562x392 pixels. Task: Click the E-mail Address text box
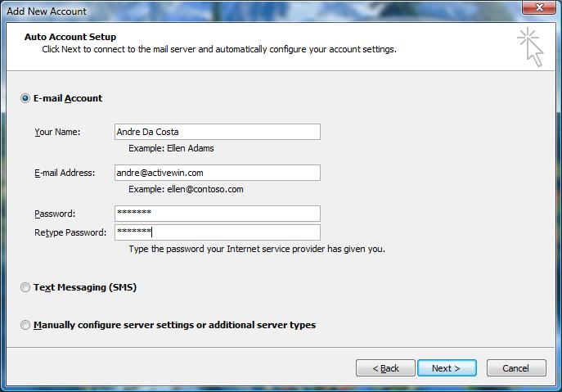[218, 173]
